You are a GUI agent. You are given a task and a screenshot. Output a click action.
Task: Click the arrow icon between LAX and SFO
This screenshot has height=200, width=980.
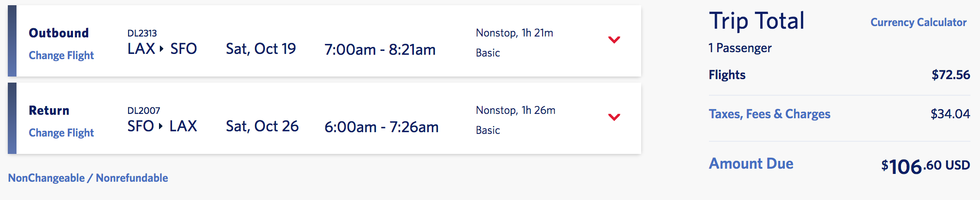pos(162,49)
